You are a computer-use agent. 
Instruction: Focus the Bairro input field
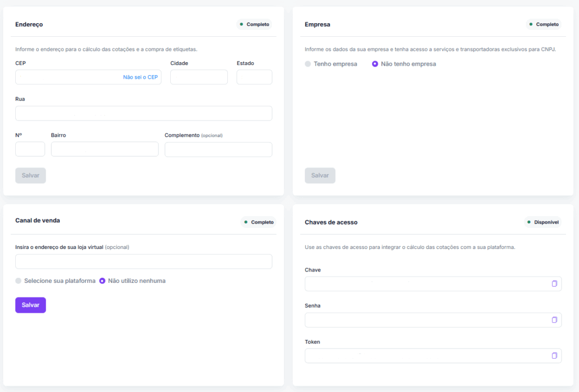tap(105, 149)
